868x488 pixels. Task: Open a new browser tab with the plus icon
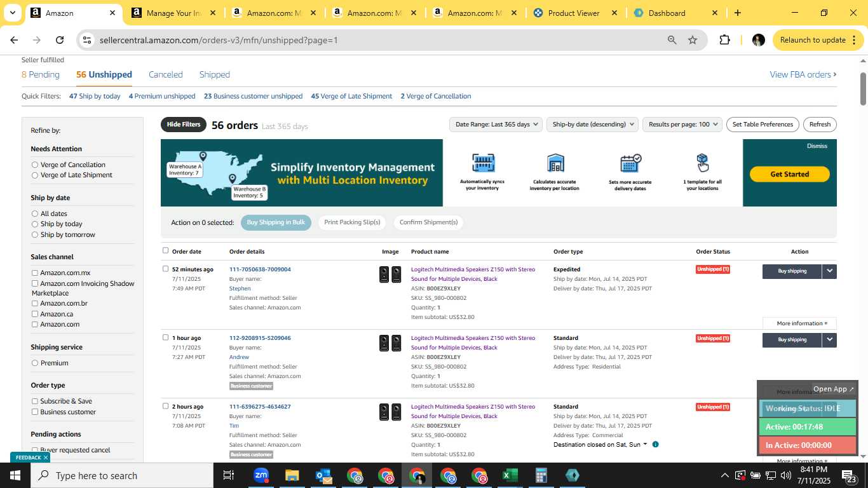click(x=737, y=13)
